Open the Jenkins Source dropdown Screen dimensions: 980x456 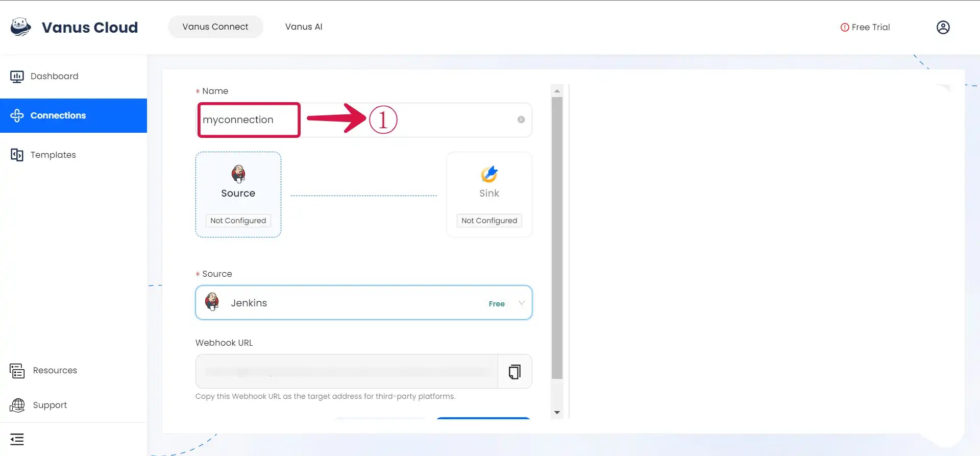(363, 303)
